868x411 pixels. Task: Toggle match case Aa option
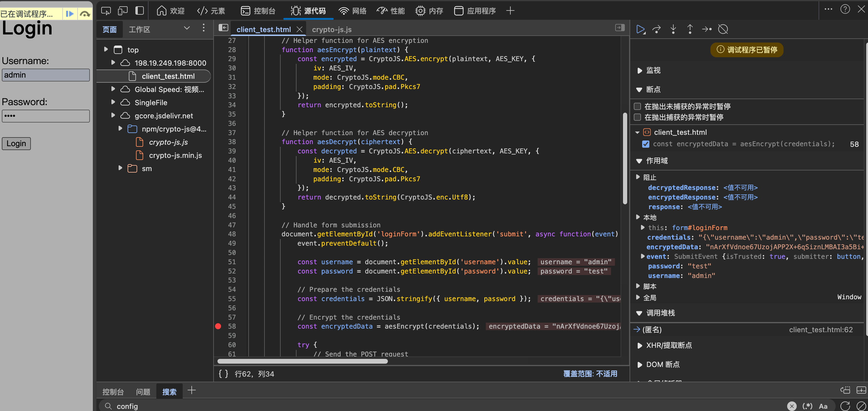coord(823,406)
